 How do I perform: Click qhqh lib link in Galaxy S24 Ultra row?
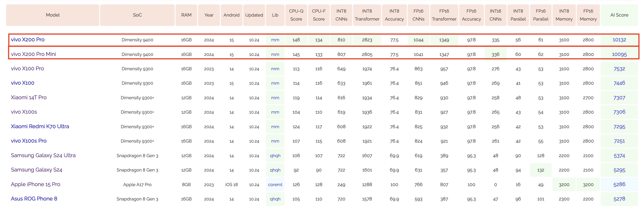tap(275, 156)
